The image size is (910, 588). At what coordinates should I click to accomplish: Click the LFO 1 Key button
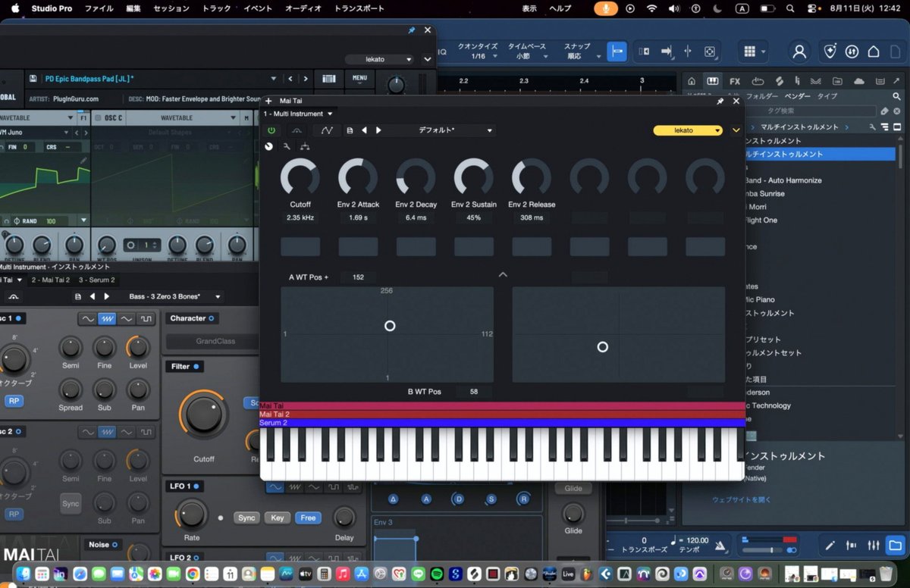pyautogui.click(x=277, y=518)
